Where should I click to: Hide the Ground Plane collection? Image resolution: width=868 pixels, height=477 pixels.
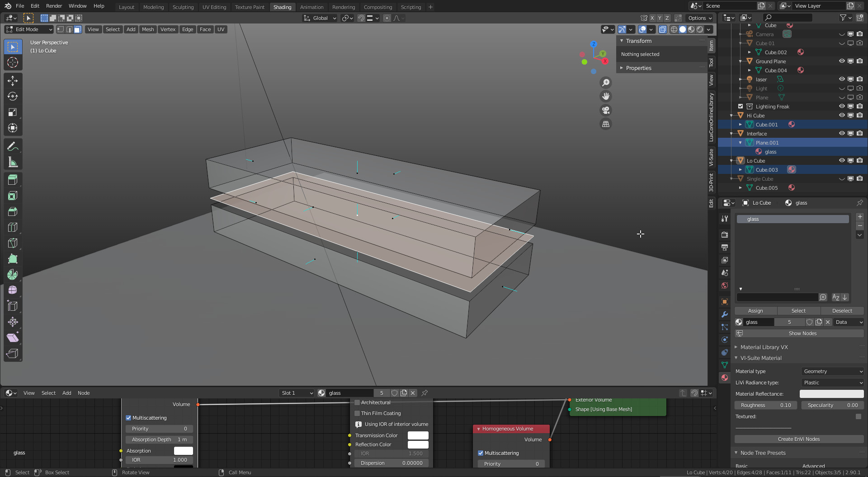[x=842, y=61]
